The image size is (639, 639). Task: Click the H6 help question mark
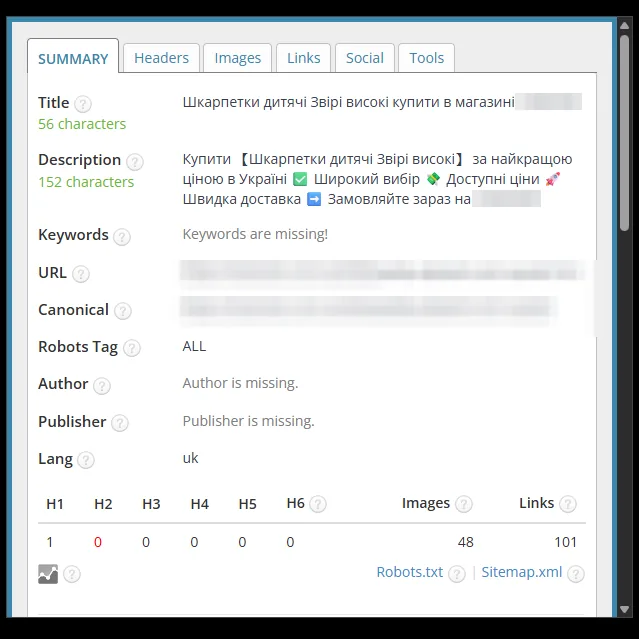[x=318, y=504]
